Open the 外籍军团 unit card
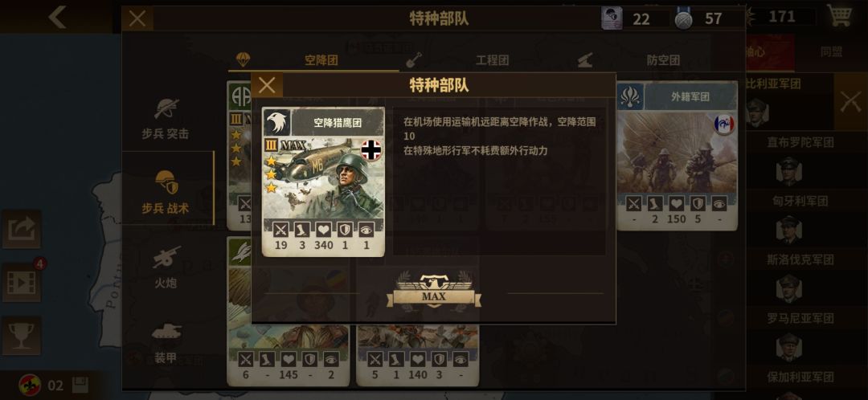Image resolution: width=868 pixels, height=400 pixels. tap(677, 156)
